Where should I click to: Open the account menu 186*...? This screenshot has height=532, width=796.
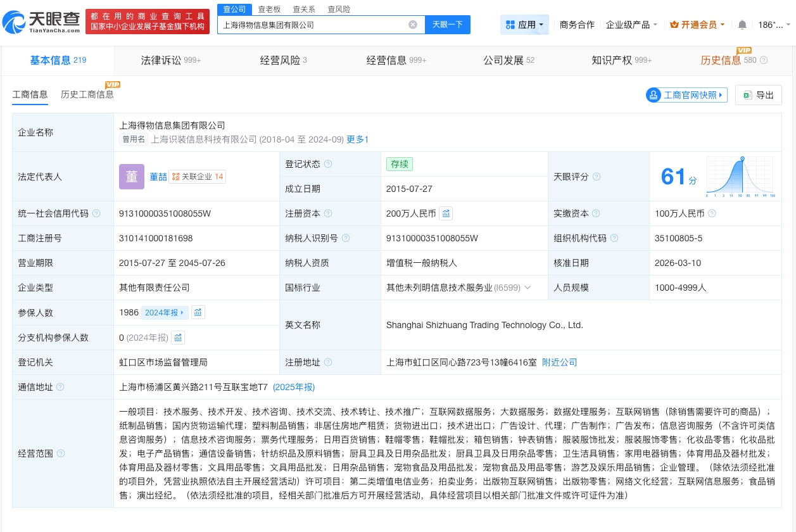pyautogui.click(x=774, y=25)
